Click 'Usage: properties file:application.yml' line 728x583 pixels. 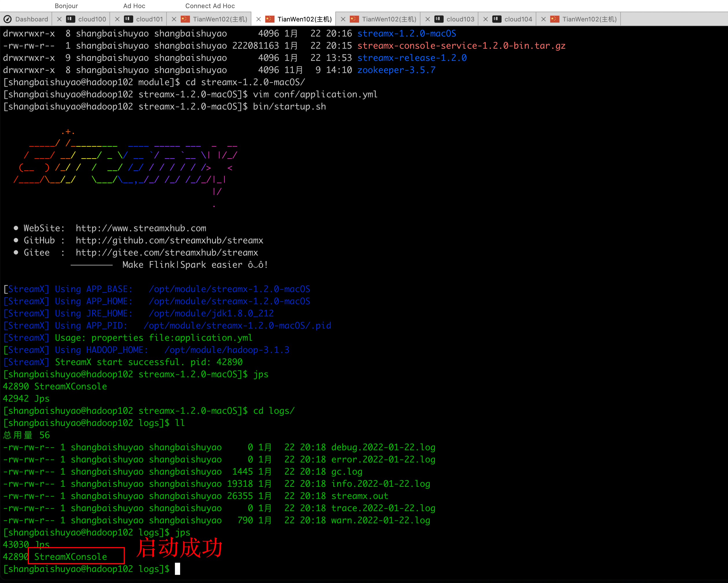pyautogui.click(x=154, y=338)
